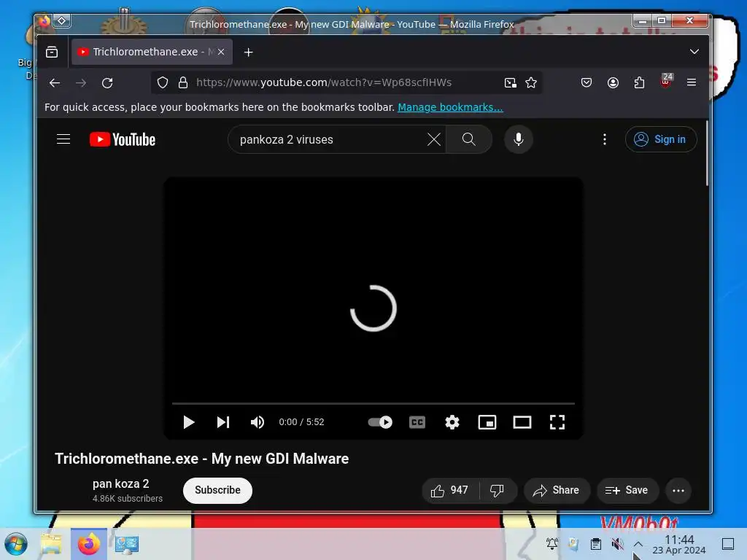
Task: Open pan koza 2 channel name
Action: coord(120,484)
